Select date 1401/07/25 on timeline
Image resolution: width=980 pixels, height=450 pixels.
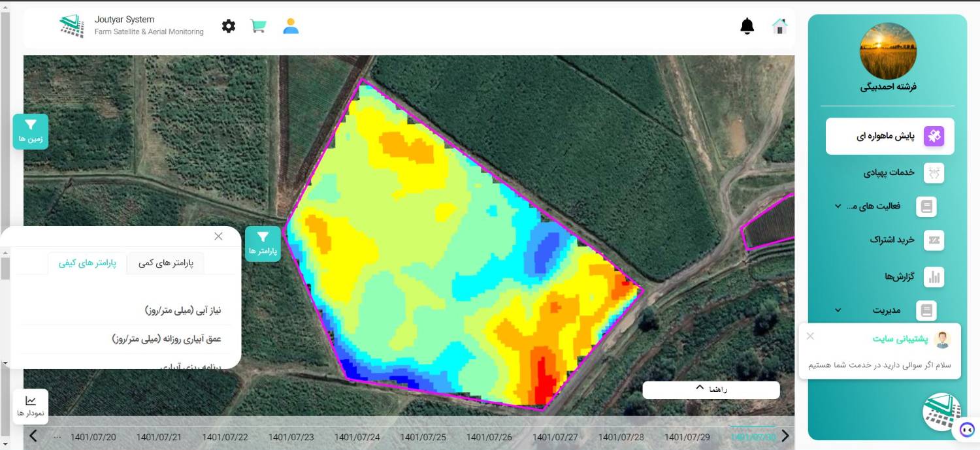coord(423,437)
